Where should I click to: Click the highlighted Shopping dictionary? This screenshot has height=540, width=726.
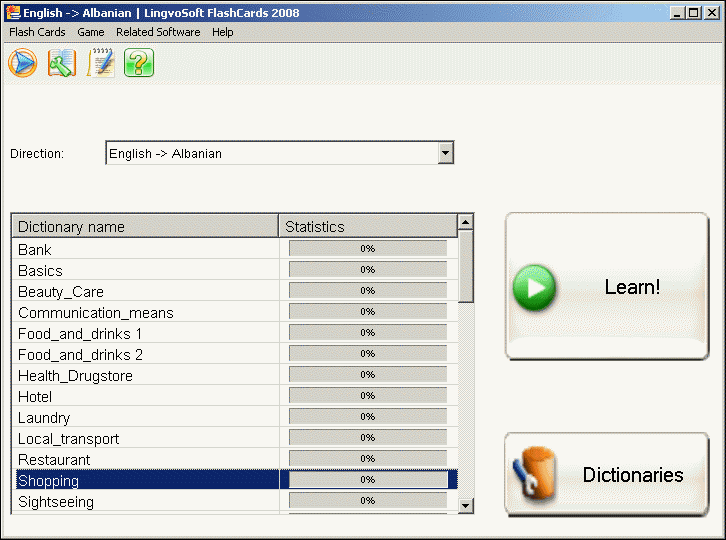pos(235,480)
